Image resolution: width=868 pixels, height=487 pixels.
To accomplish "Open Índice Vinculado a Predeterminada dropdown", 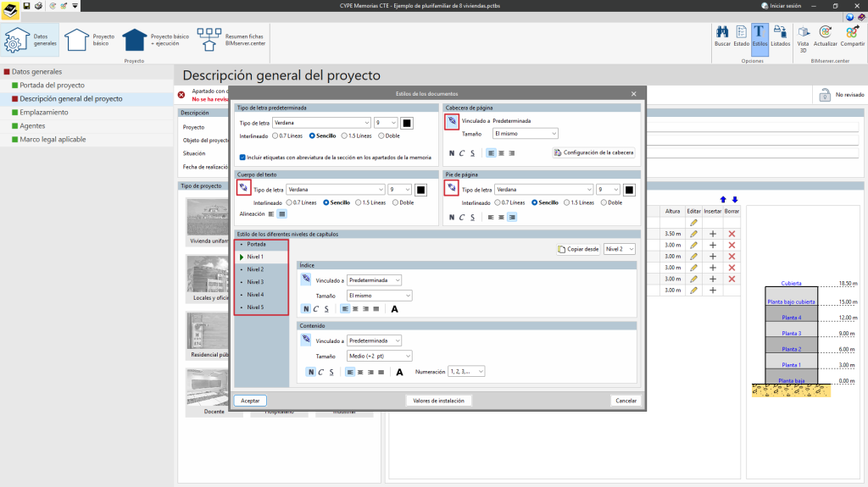I will pyautogui.click(x=374, y=280).
